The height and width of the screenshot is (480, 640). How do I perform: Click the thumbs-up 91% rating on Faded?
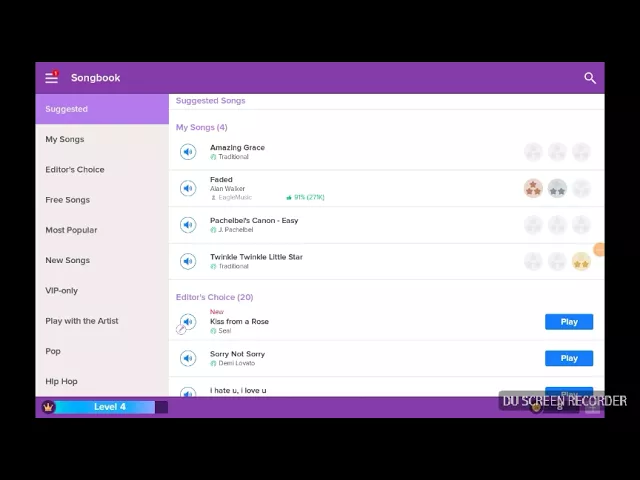305,197
